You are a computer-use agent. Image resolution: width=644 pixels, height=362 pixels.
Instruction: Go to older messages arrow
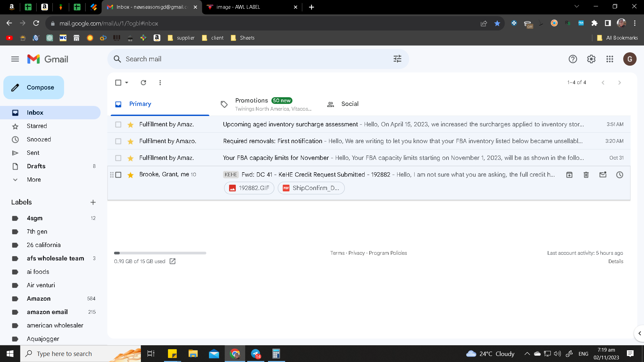[x=620, y=82]
